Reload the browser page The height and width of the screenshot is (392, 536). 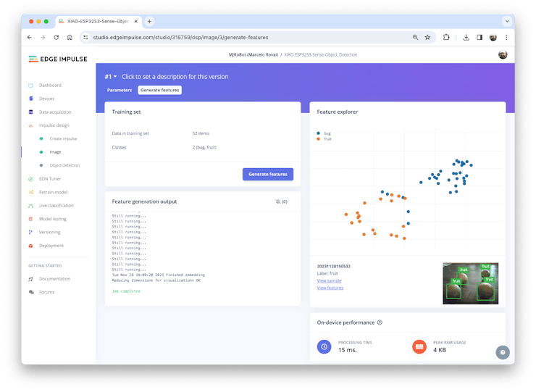click(56, 37)
